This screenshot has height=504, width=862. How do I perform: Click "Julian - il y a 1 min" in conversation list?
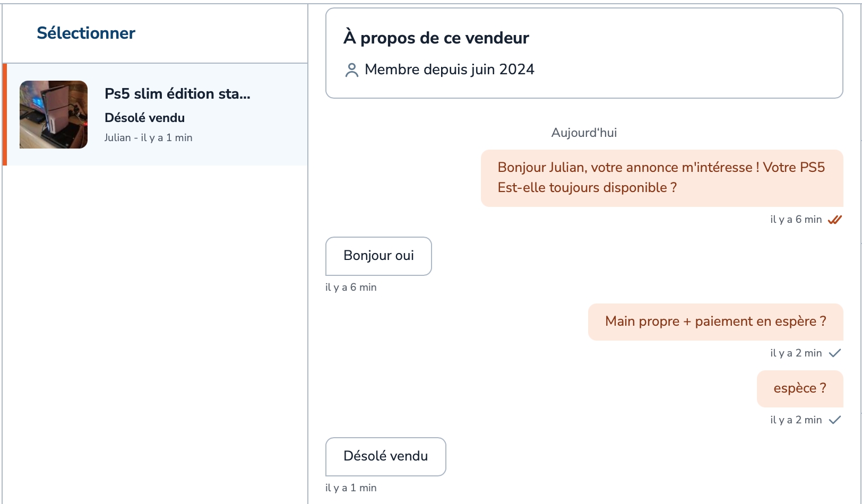(x=148, y=138)
